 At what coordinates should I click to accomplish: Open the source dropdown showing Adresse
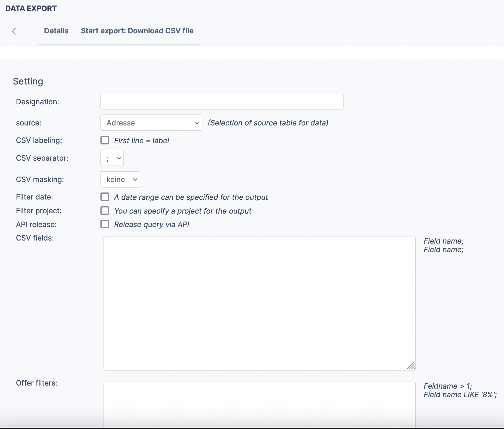coord(151,123)
